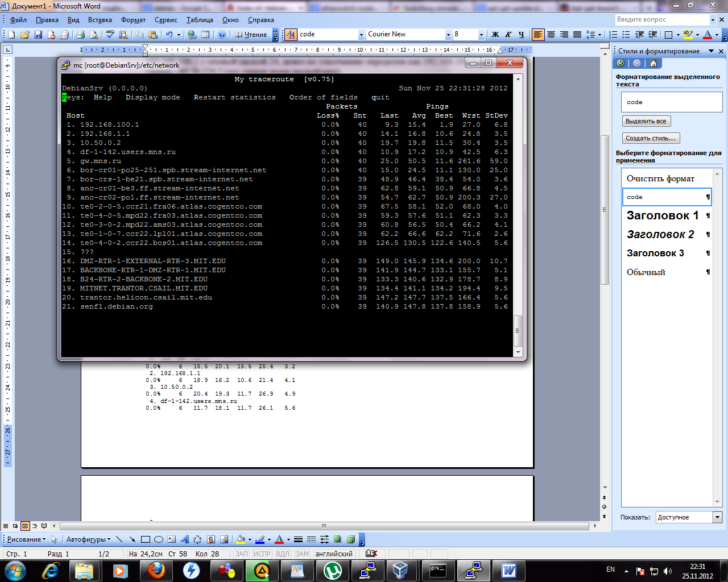Insert clip art from drawing toolbar

pyautogui.click(x=211, y=539)
